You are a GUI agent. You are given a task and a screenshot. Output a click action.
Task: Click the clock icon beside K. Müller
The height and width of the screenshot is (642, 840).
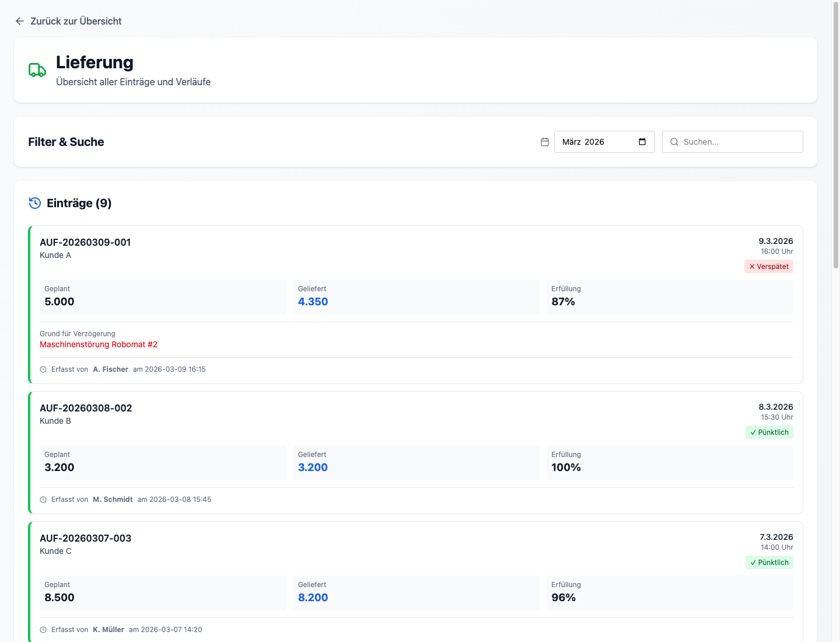pos(43,630)
